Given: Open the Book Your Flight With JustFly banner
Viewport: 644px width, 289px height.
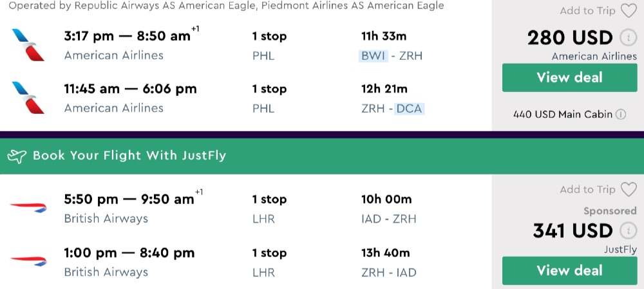Looking at the screenshot, I should coord(129,155).
